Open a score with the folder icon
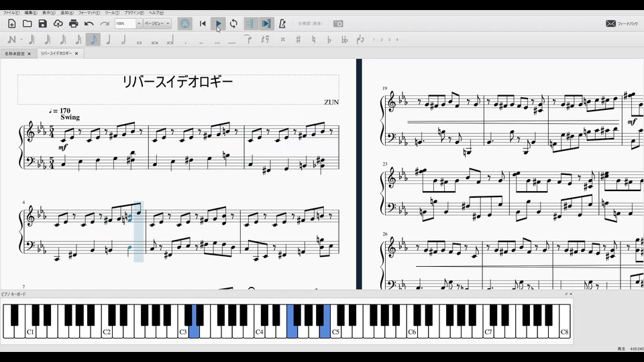This screenshot has height=362, width=644. pos(27,24)
